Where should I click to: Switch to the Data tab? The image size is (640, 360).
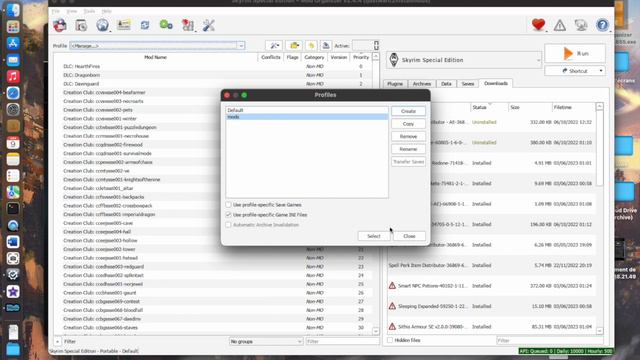pyautogui.click(x=446, y=84)
